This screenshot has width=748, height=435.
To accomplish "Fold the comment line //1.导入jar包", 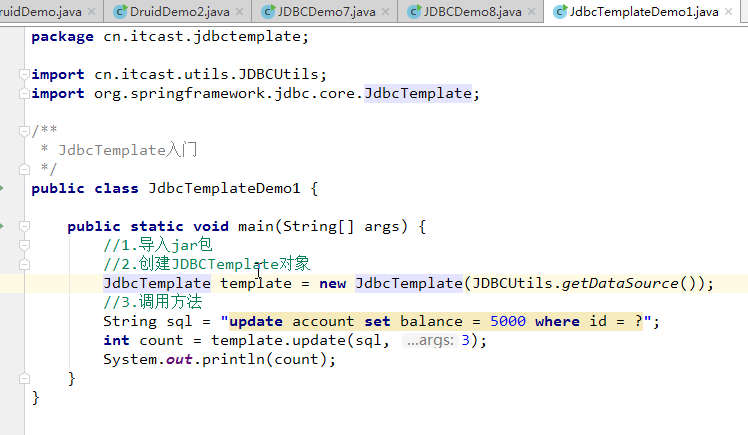I will [24, 245].
